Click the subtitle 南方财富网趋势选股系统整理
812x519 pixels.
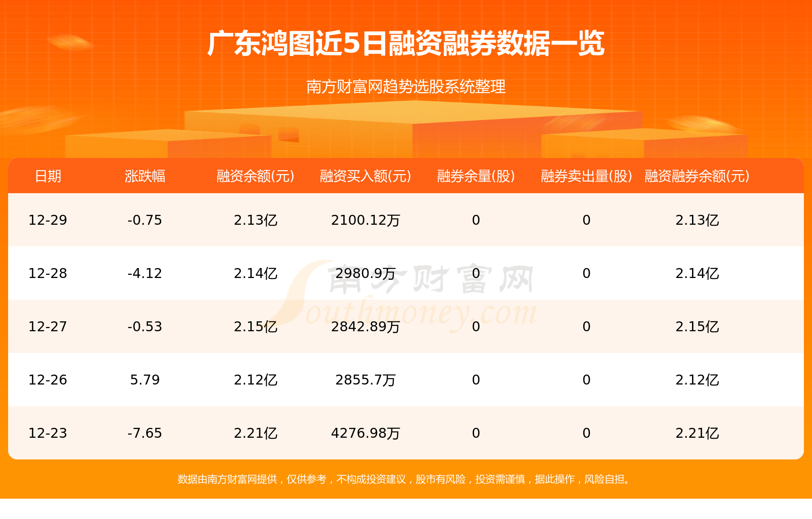[406, 86]
